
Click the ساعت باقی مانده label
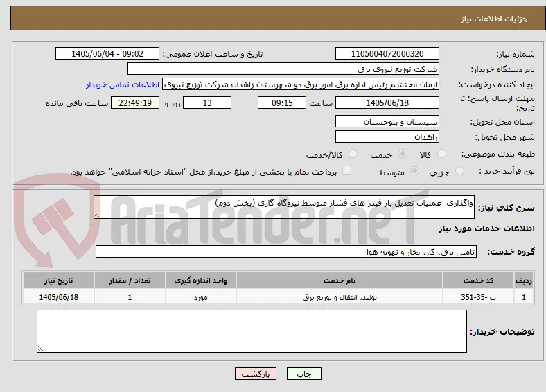pos(77,103)
